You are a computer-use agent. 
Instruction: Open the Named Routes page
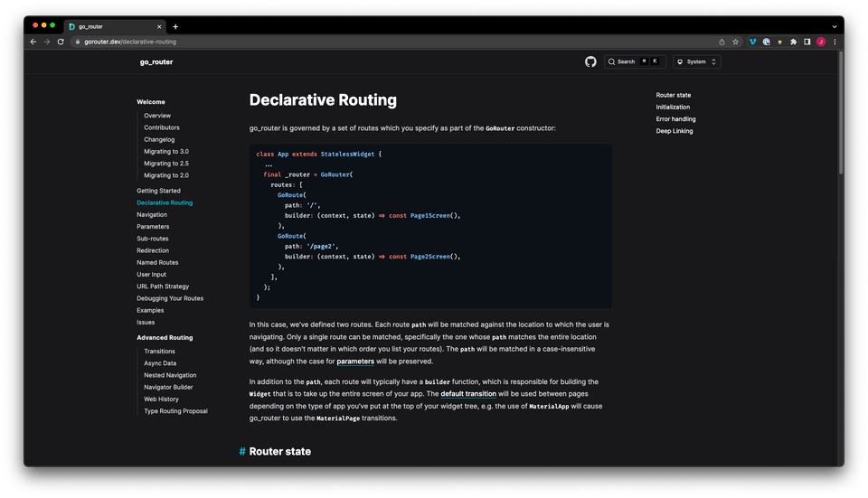click(157, 263)
